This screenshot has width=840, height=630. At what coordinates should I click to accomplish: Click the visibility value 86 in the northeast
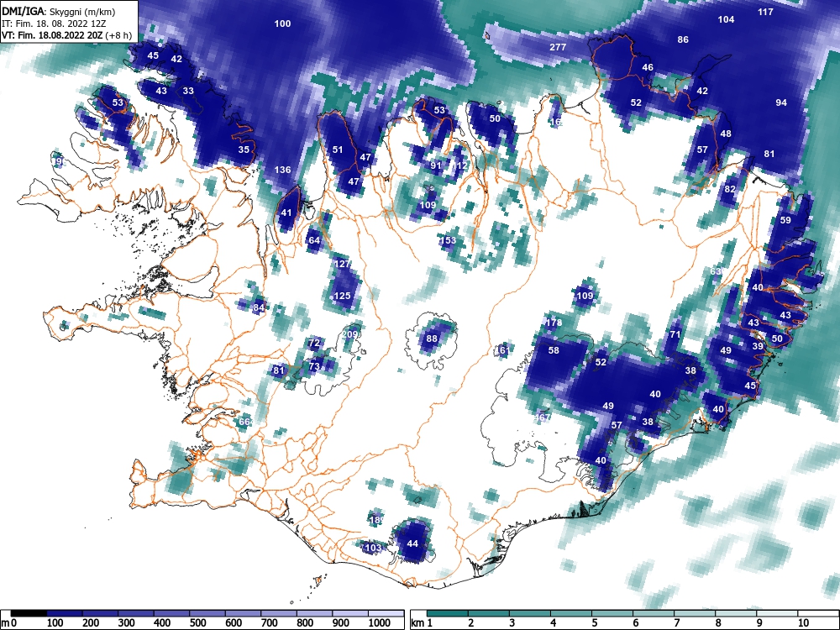pos(682,39)
